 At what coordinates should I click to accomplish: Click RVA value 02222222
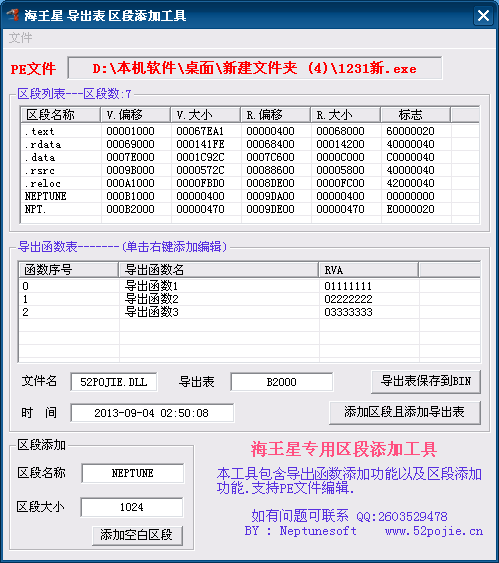348,299
